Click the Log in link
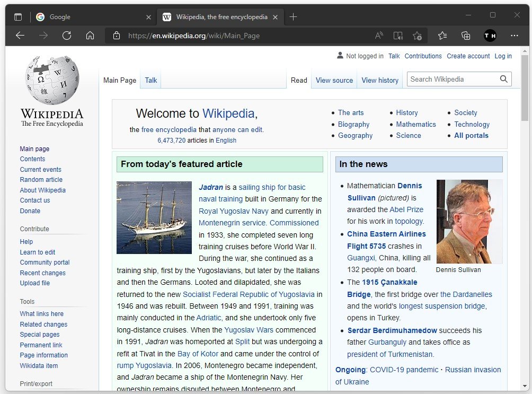The height and width of the screenshot is (394, 532). (x=503, y=56)
